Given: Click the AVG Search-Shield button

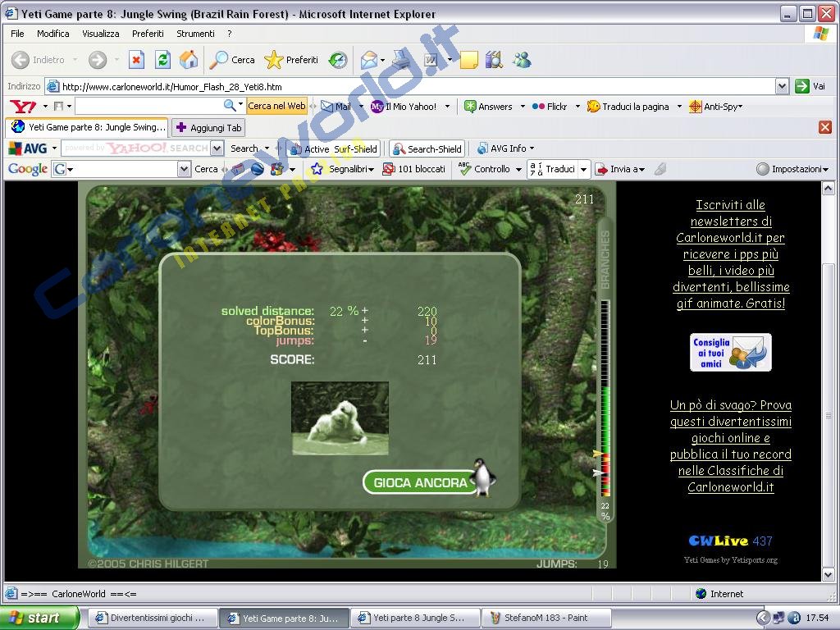Looking at the screenshot, I should pos(427,149).
